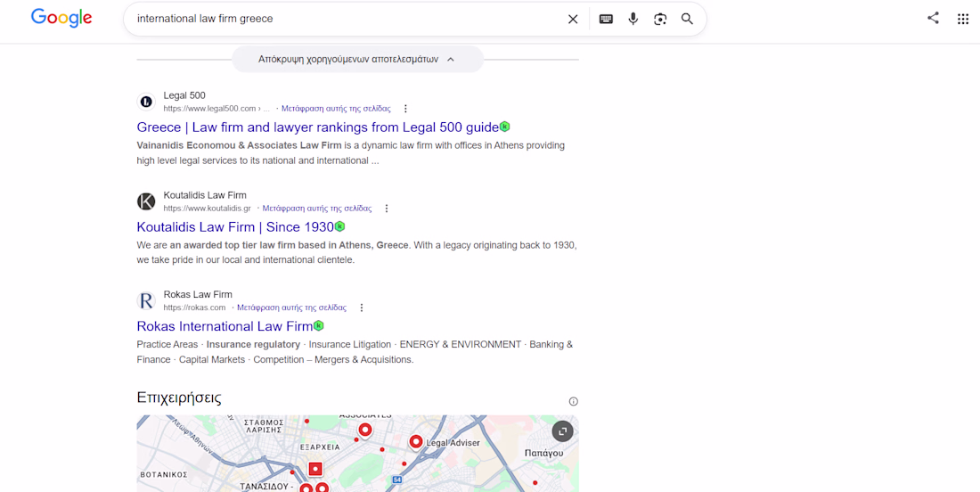
Task: Click the Legal 500 site name
Action: click(184, 95)
